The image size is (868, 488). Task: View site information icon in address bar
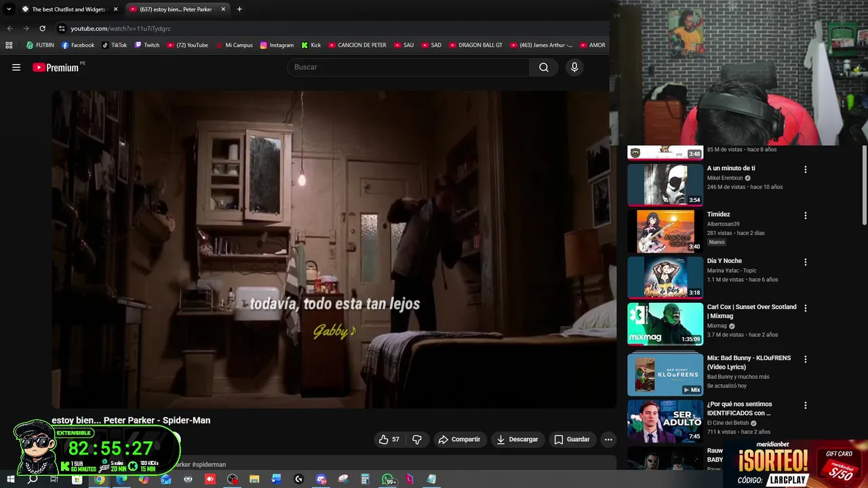click(x=62, y=28)
